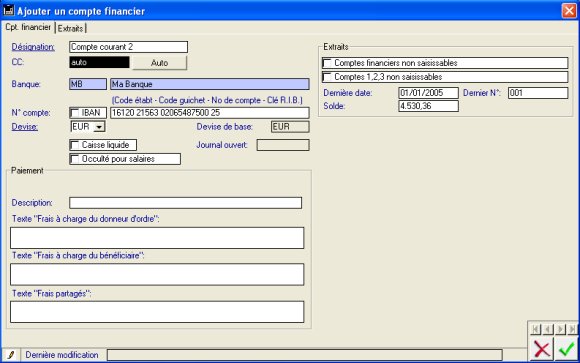
Task: Click the Dernière modification status field
Action: (x=304, y=355)
